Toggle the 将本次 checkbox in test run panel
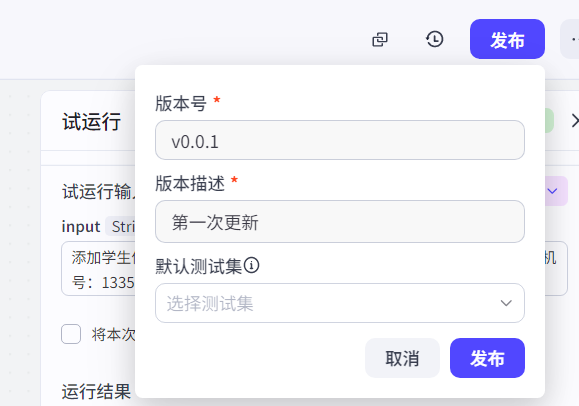 pyautogui.click(x=71, y=334)
